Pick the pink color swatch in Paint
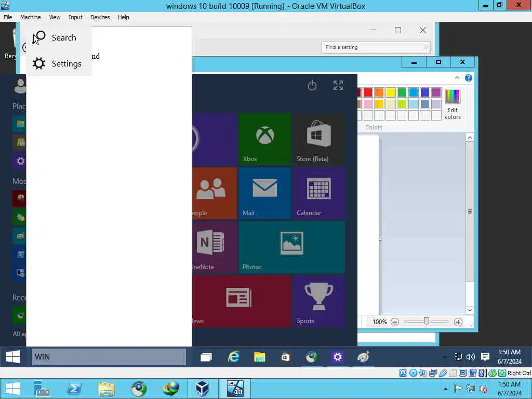This screenshot has width=532, height=399. click(x=368, y=104)
